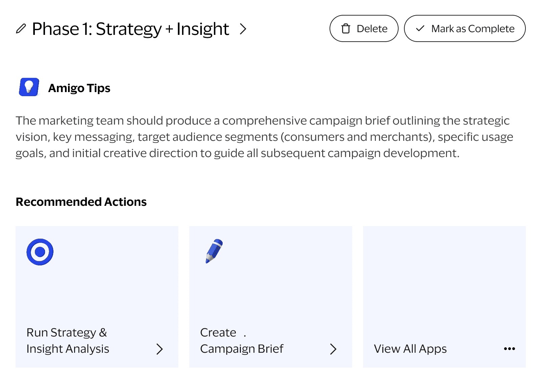This screenshot has width=540, height=392.
Task: Expand the Phase 1: Strategy + Insight chevron
Action: coord(243,30)
